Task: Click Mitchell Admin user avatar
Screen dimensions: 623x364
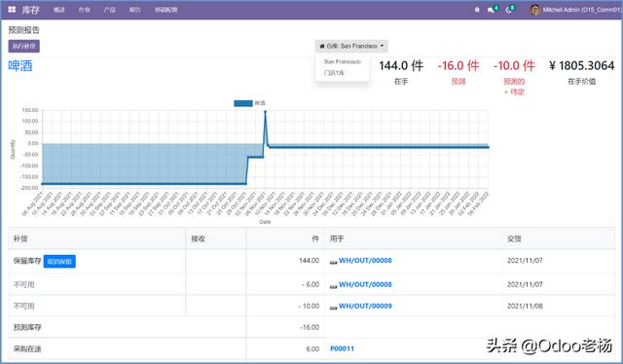Action: [535, 10]
